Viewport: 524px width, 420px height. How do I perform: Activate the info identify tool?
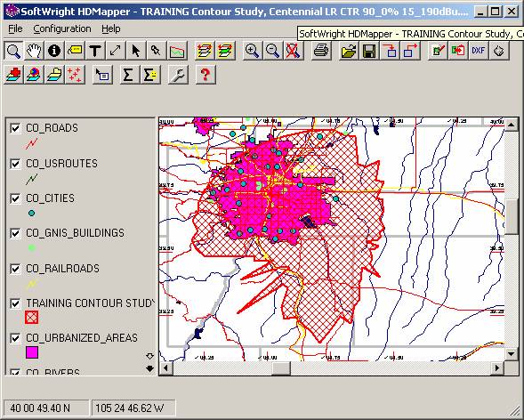[54, 51]
